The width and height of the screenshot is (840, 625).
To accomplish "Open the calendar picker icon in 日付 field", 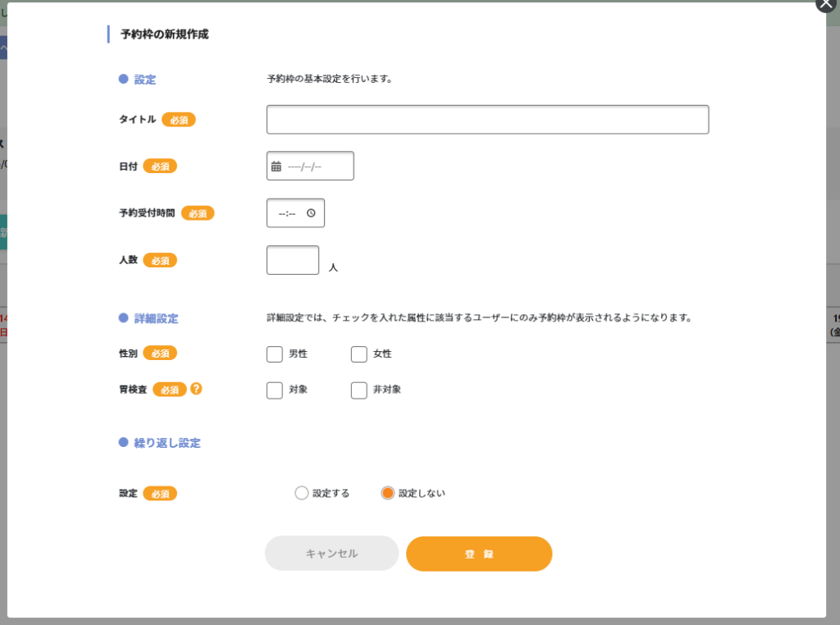I will coord(276,166).
